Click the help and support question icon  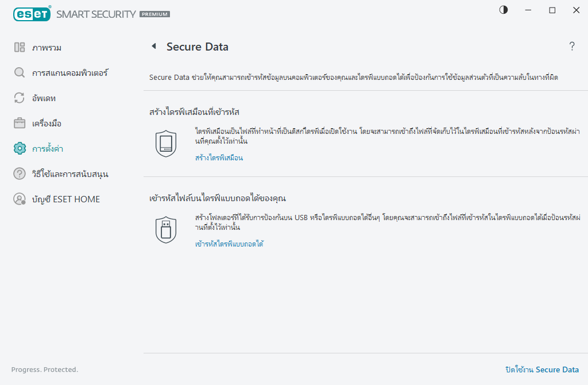click(x=19, y=174)
